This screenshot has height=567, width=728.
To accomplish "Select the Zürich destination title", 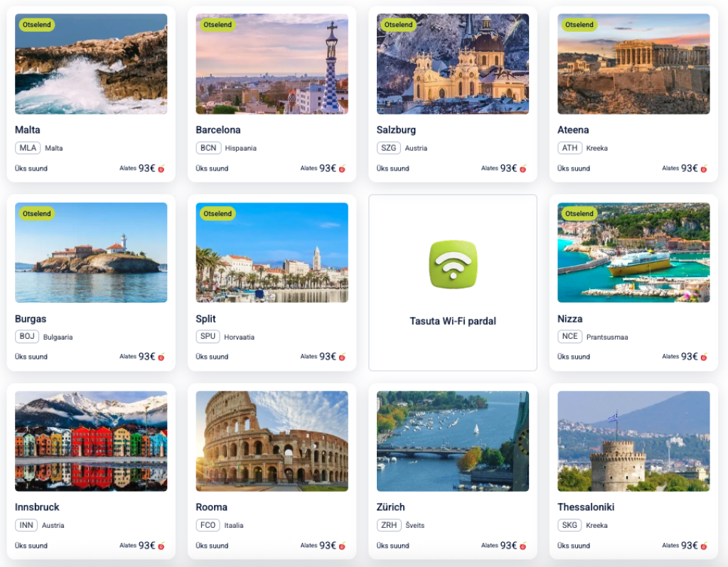I will (x=390, y=507).
